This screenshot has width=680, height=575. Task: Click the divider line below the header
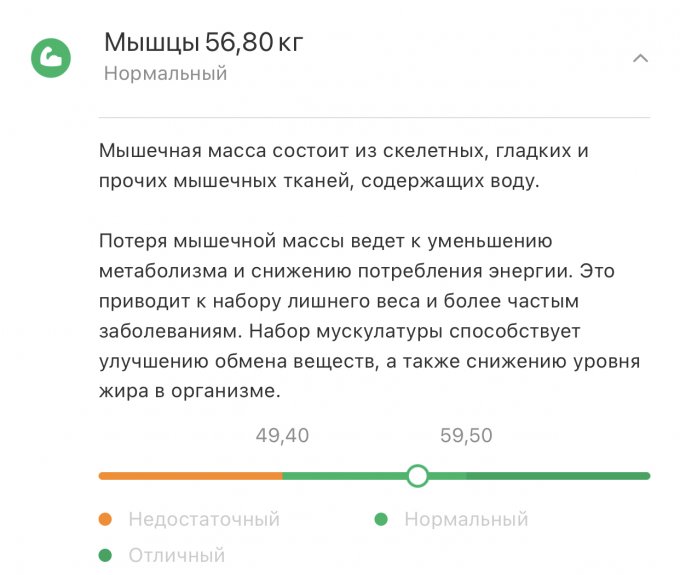click(374, 118)
